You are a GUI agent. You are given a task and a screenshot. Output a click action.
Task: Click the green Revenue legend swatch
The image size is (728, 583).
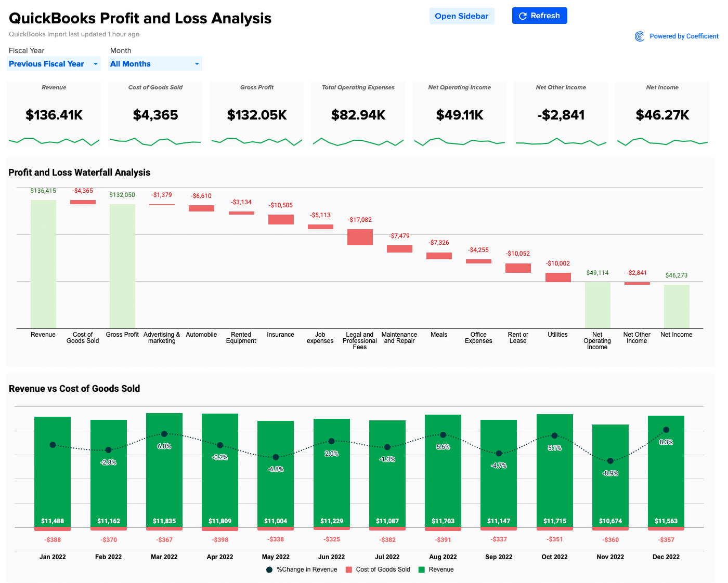point(422,569)
